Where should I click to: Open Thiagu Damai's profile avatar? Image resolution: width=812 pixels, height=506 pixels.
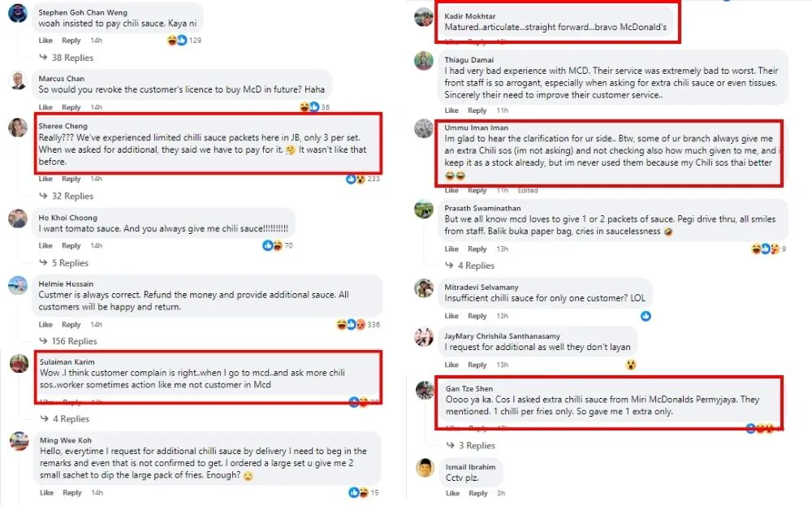coord(424,61)
